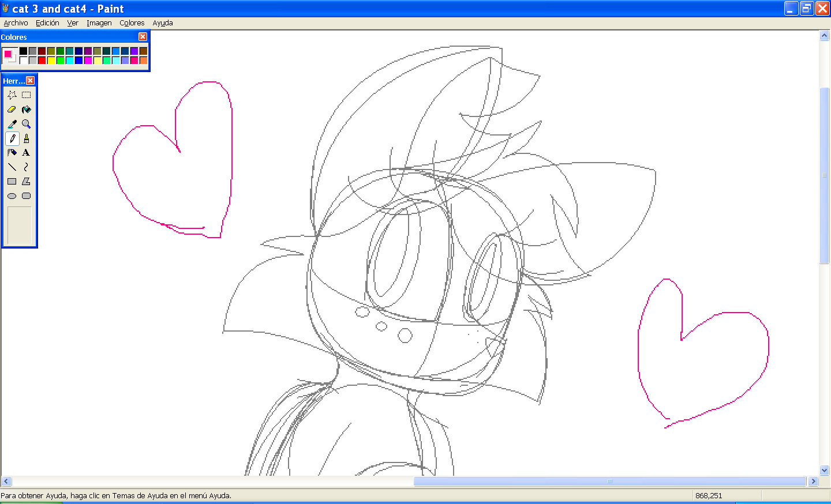
Task: Select the straight Line tool
Action: (x=12, y=167)
